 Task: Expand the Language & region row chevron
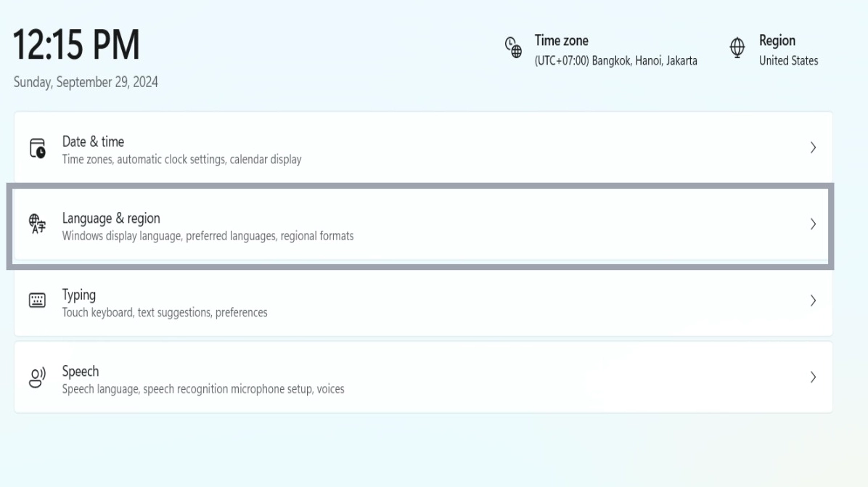click(x=813, y=224)
